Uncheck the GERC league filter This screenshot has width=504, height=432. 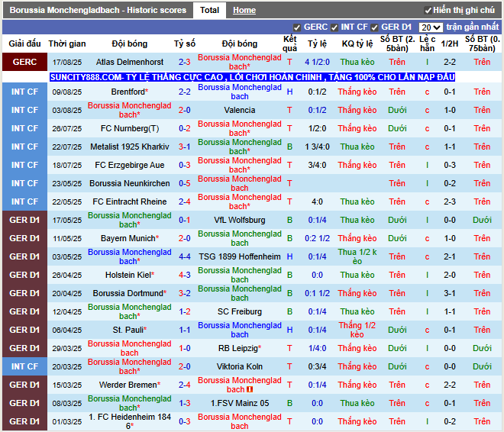[x=297, y=27]
